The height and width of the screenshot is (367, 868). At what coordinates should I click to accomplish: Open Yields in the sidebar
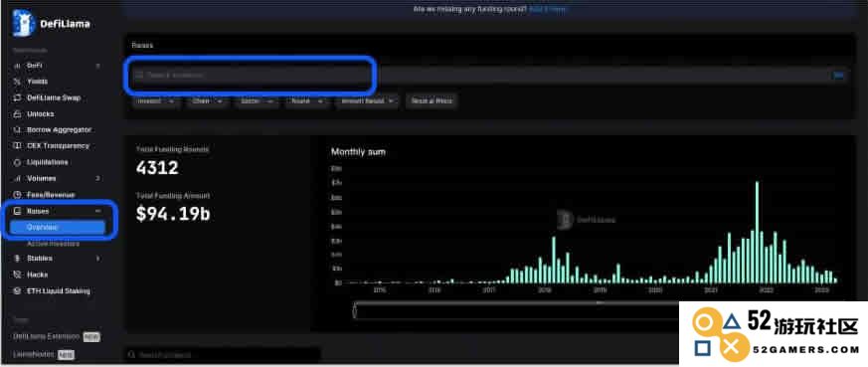(37, 82)
